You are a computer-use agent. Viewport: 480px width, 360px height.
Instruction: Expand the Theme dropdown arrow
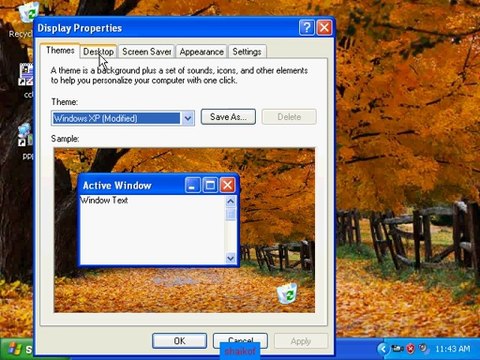click(x=188, y=118)
